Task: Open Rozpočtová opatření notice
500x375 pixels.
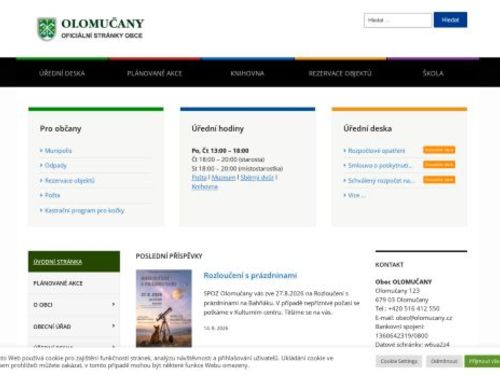Action: coord(376,151)
